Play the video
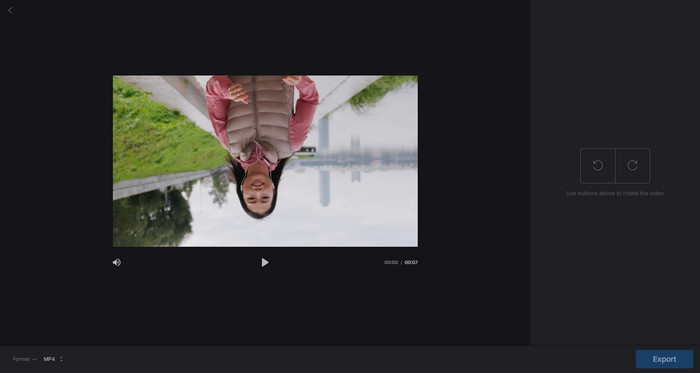Image resolution: width=700 pixels, height=373 pixels. click(265, 262)
